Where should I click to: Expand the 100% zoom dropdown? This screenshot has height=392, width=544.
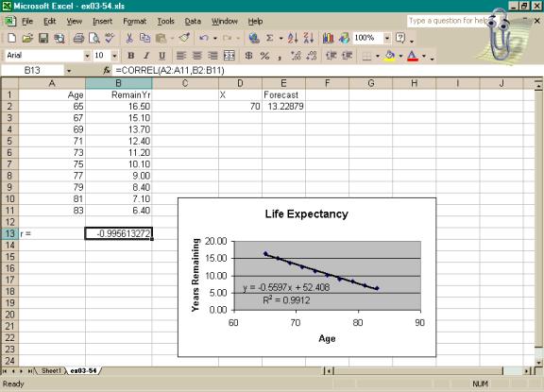[387, 38]
